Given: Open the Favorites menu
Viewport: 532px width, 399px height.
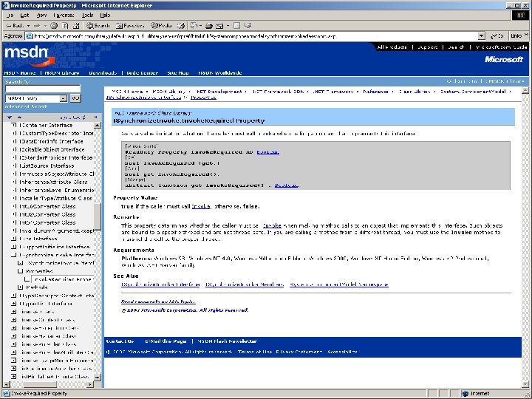Looking at the screenshot, I should [64, 16].
